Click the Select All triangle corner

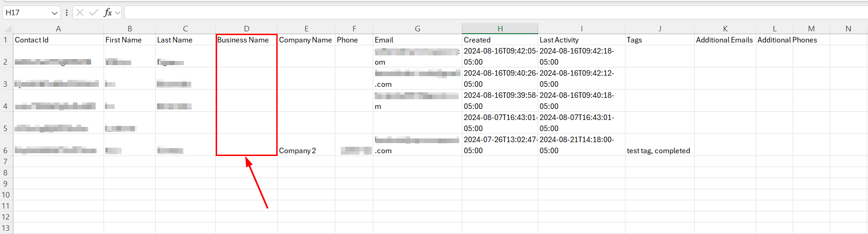[x=6, y=29]
